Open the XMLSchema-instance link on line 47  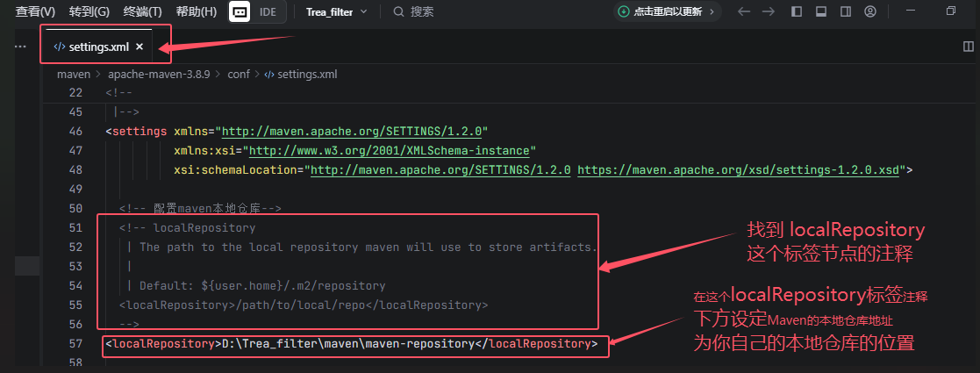click(390, 151)
